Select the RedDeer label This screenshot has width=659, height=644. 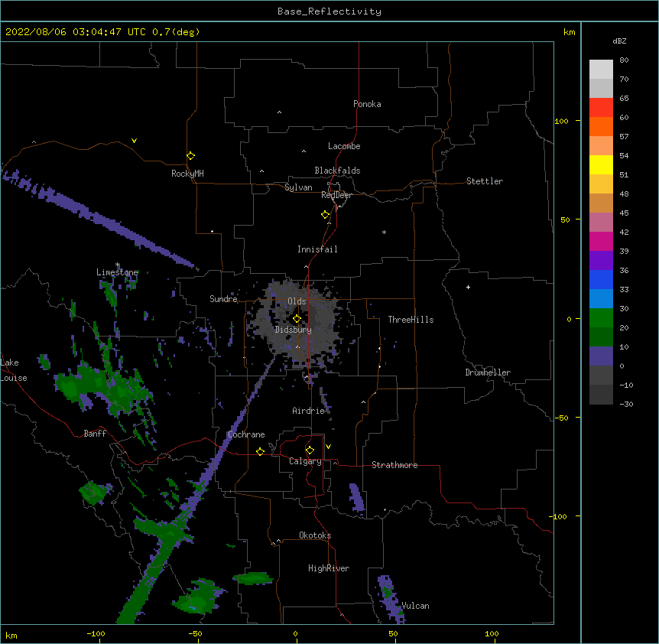(x=336, y=195)
